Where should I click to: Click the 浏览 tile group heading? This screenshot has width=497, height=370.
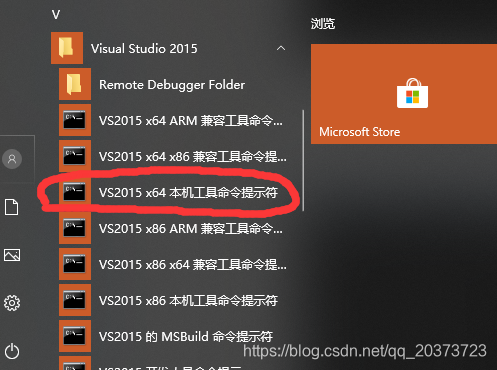tap(323, 24)
